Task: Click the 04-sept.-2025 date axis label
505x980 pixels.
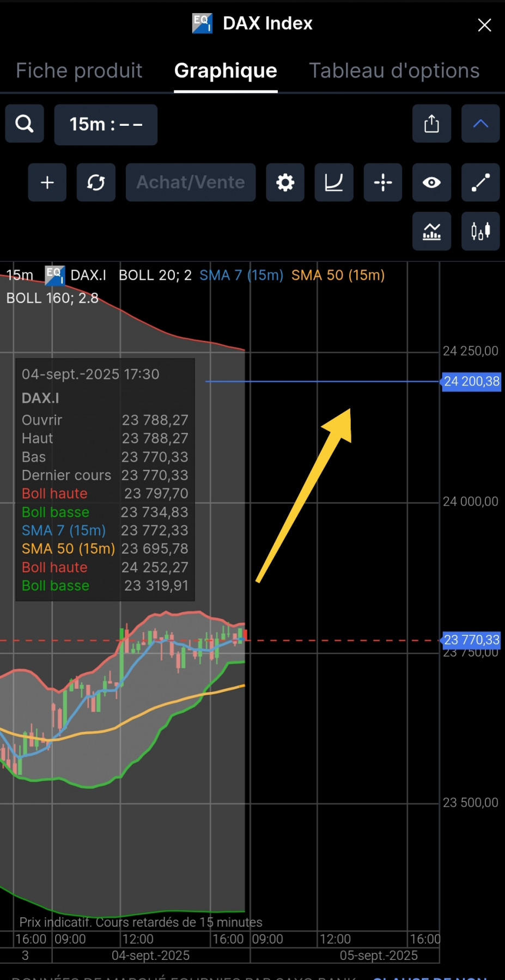Action: (151, 956)
